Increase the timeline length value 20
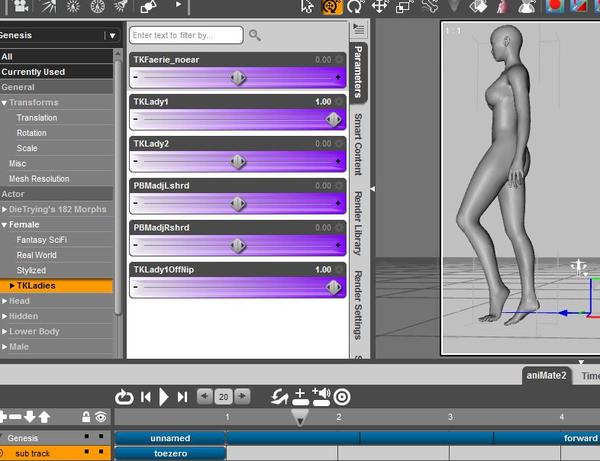This screenshot has height=461, width=600. [x=242, y=396]
